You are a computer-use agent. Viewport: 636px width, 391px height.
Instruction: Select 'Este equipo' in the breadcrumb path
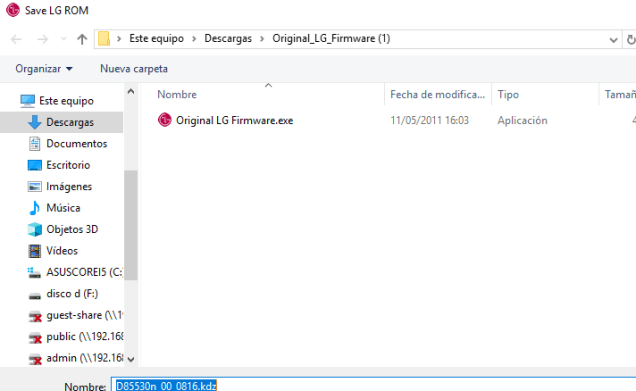157,39
